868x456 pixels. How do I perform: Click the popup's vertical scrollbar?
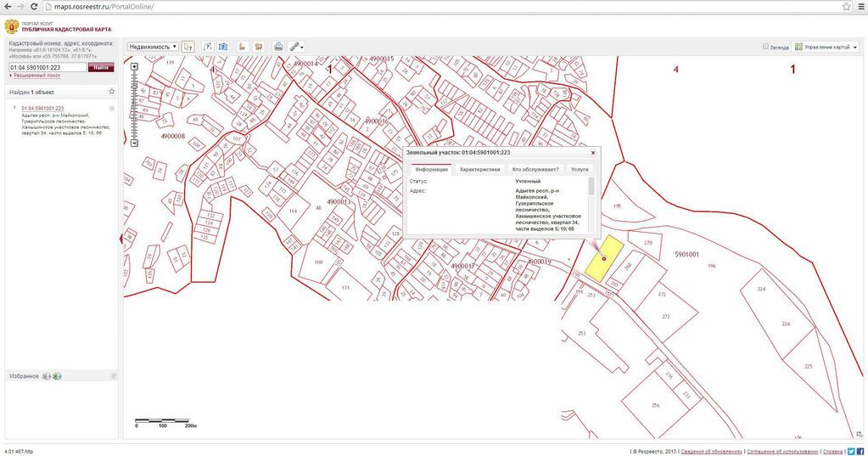coord(591,204)
